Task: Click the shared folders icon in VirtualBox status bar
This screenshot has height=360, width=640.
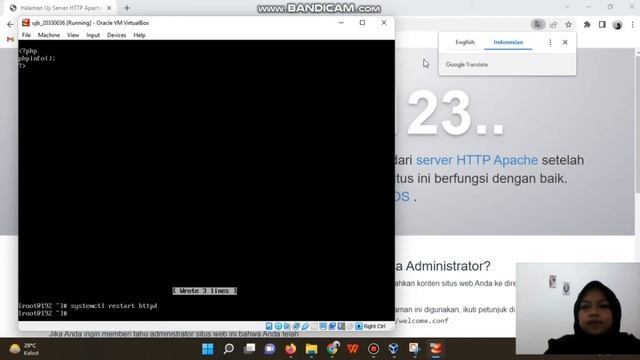Action: [x=314, y=326]
